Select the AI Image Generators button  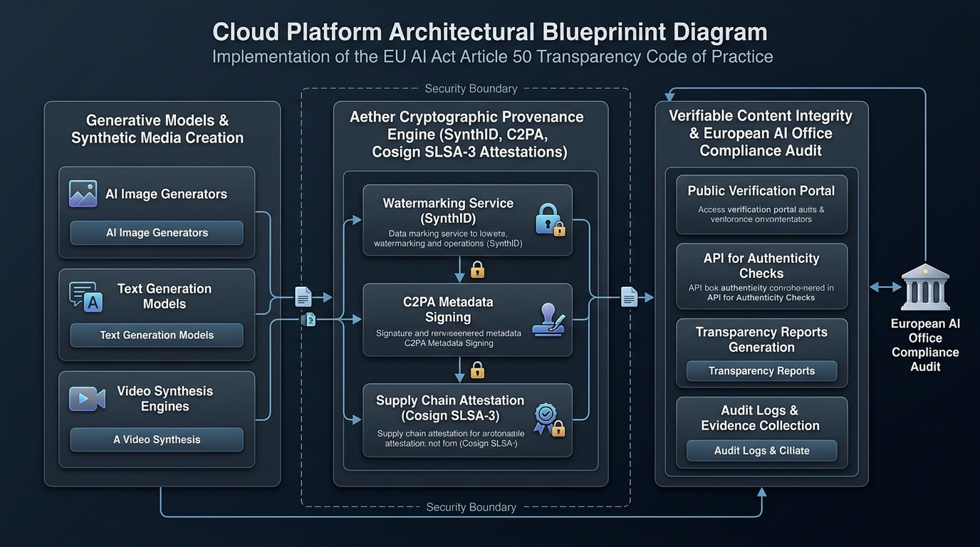157,233
